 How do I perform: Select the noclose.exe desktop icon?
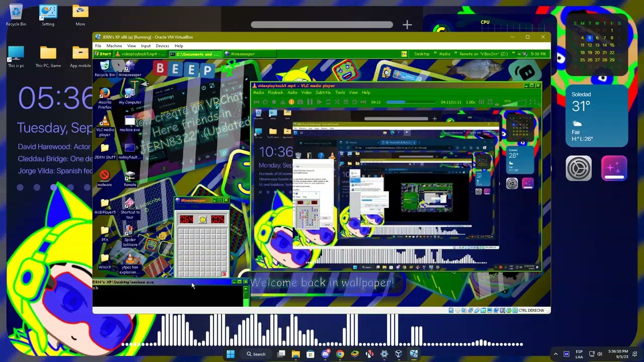[130, 123]
